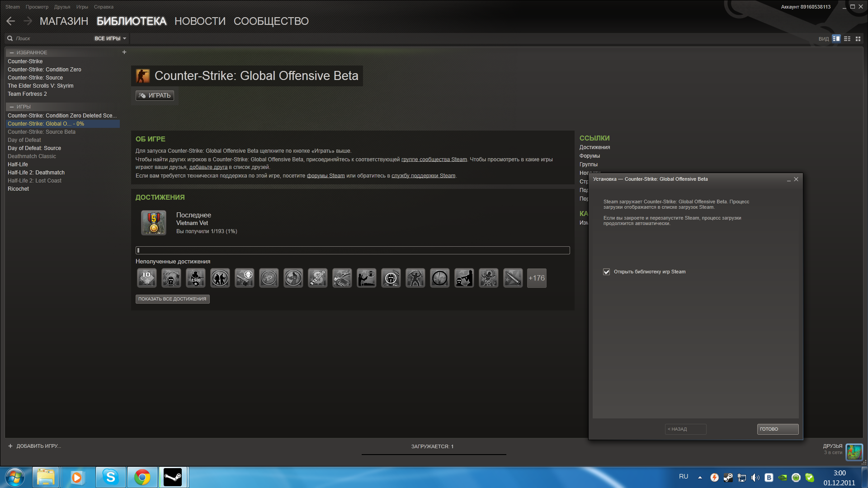Switch to the list view icon
This screenshot has width=868, height=488.
click(x=847, y=39)
